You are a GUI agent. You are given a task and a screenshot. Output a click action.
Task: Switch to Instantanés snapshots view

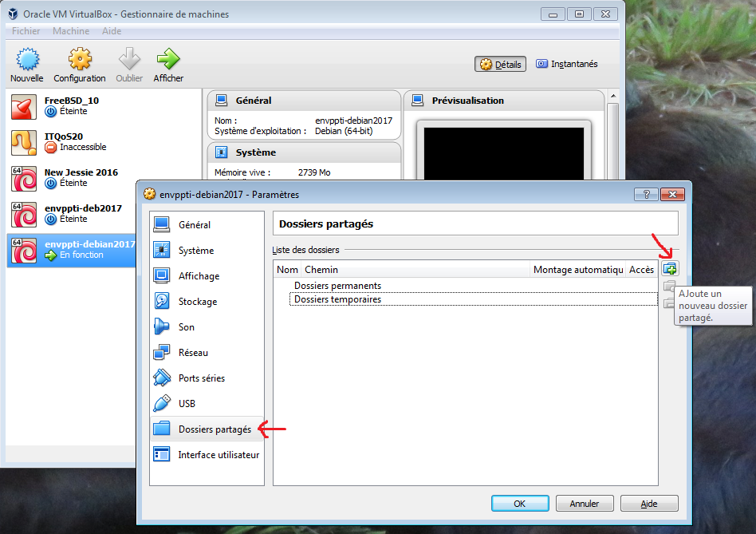(x=566, y=64)
